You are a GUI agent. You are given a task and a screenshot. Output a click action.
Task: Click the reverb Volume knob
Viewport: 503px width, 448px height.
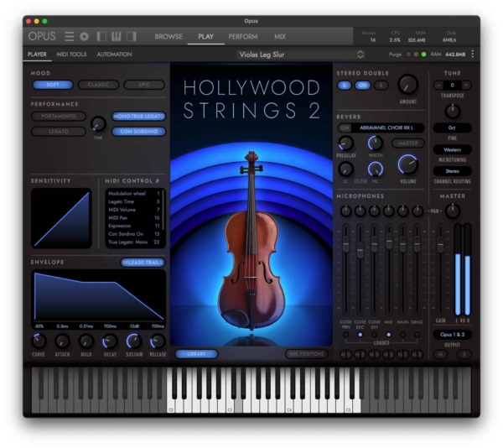coord(407,164)
